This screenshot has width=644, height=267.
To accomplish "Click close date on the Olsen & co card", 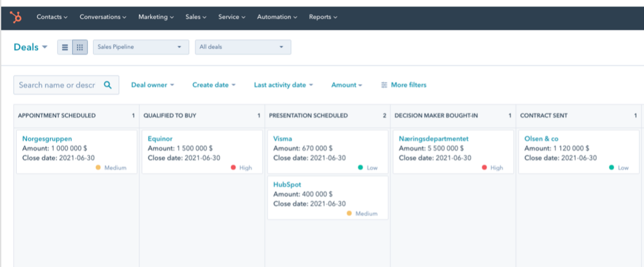I will 561,158.
